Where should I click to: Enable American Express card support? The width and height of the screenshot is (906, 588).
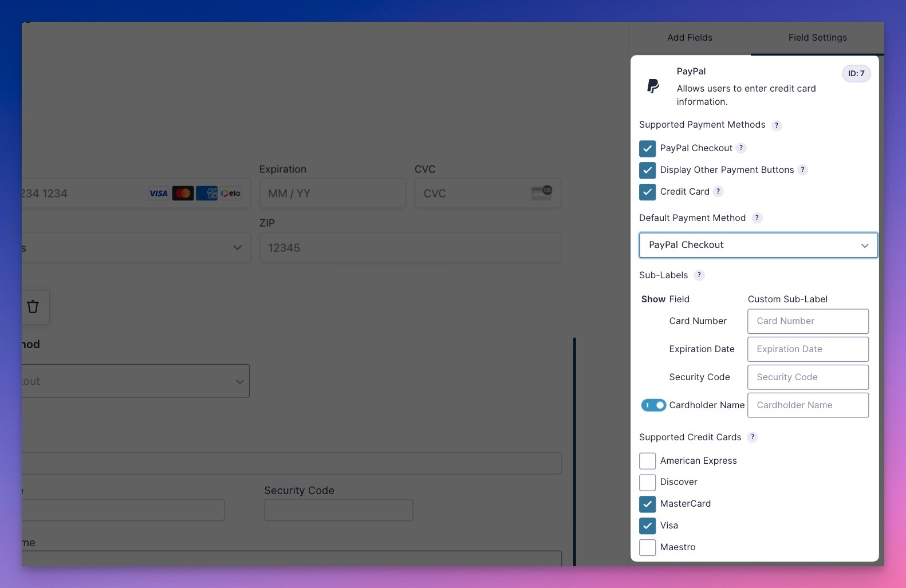tap(647, 461)
